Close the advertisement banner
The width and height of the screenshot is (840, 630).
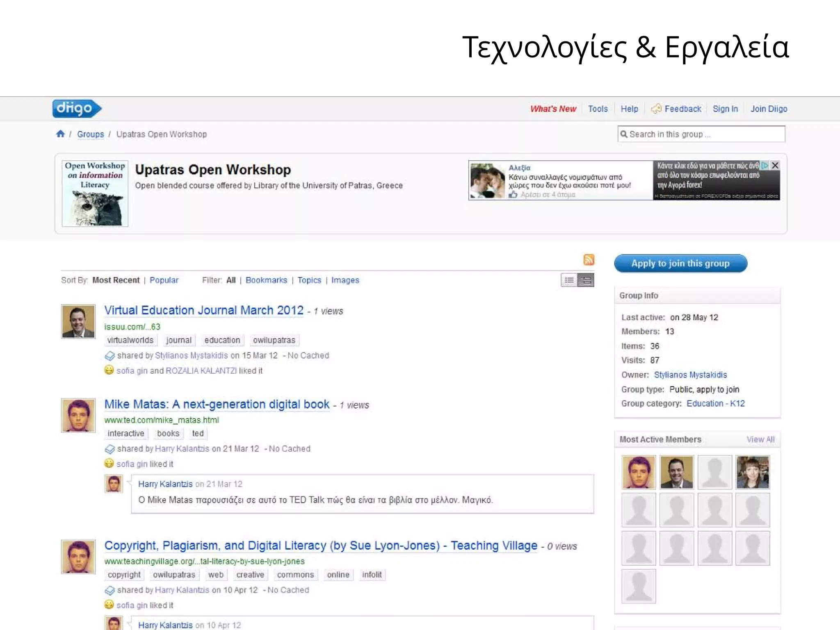point(775,165)
